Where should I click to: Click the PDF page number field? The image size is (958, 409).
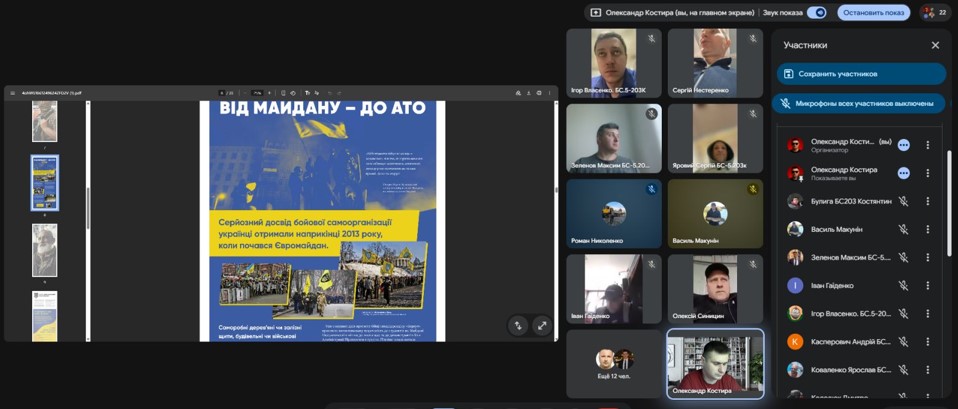[222, 93]
